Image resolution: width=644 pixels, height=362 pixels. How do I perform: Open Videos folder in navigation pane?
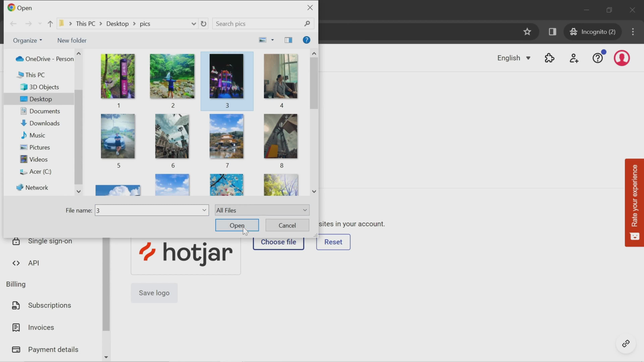tap(34, 159)
